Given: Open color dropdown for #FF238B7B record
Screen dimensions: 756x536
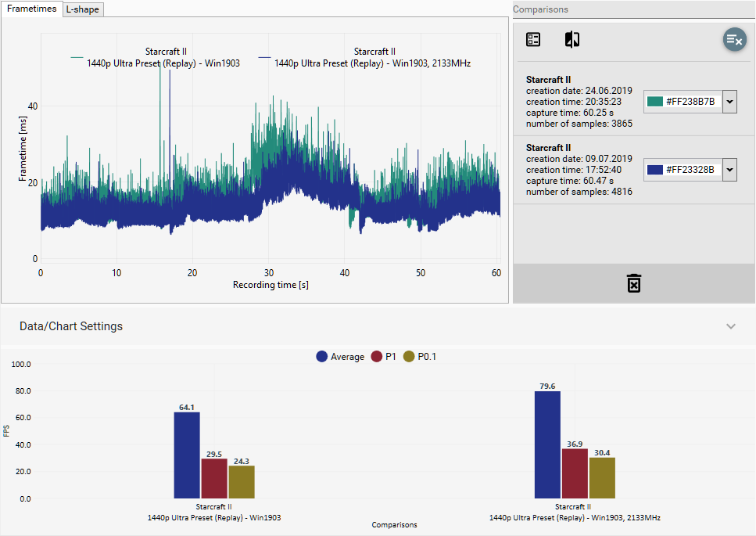Looking at the screenshot, I should (x=729, y=102).
